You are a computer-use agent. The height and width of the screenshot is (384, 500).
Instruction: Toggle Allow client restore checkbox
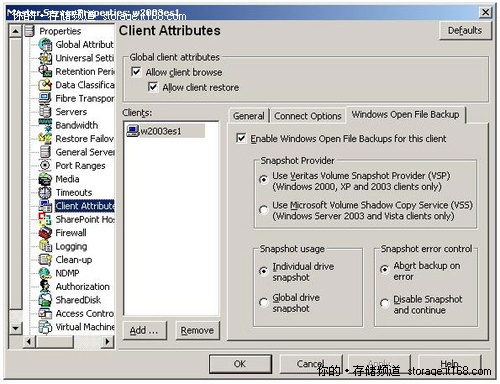[x=153, y=87]
